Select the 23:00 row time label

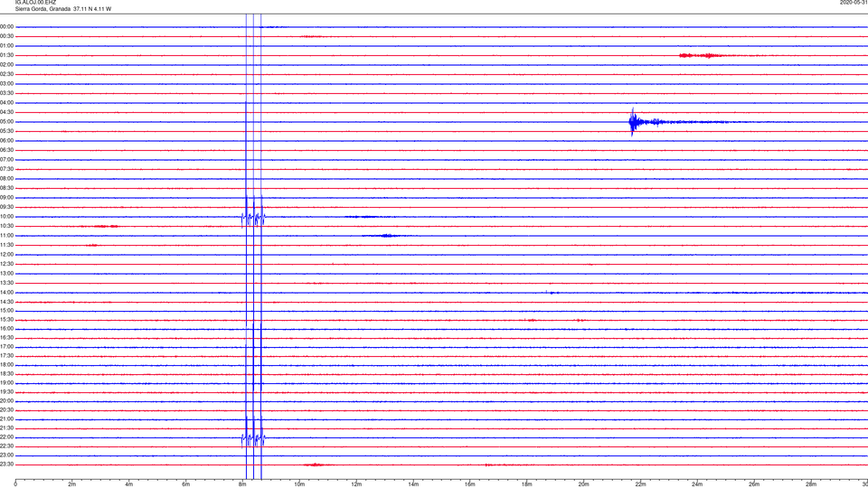pos(6,455)
